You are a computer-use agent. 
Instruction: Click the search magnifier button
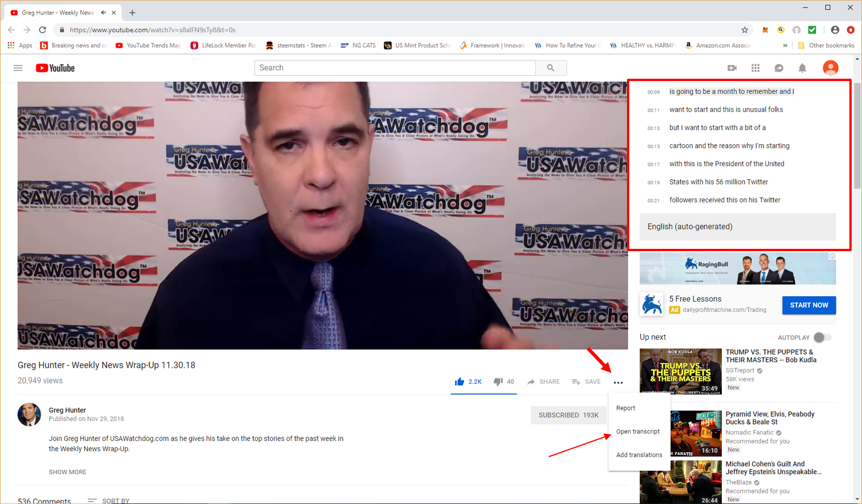(551, 68)
